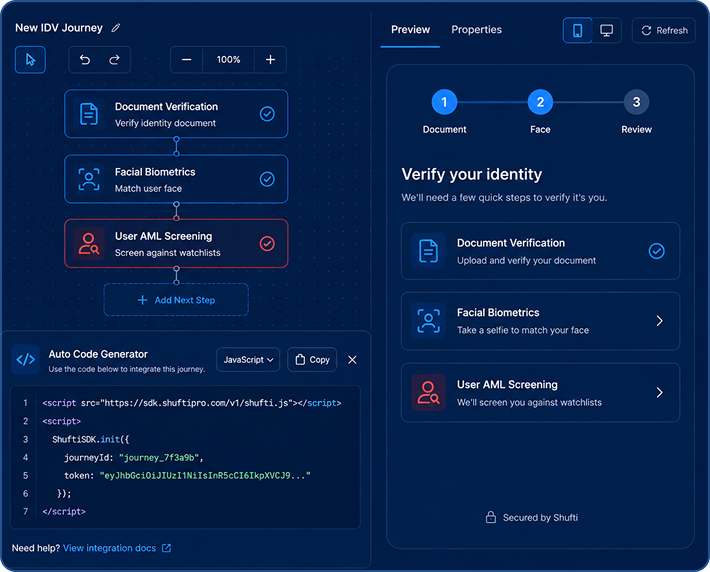Click the journeyId value "journey_7f3a9b"
This screenshot has width=710, height=572.
coord(158,457)
